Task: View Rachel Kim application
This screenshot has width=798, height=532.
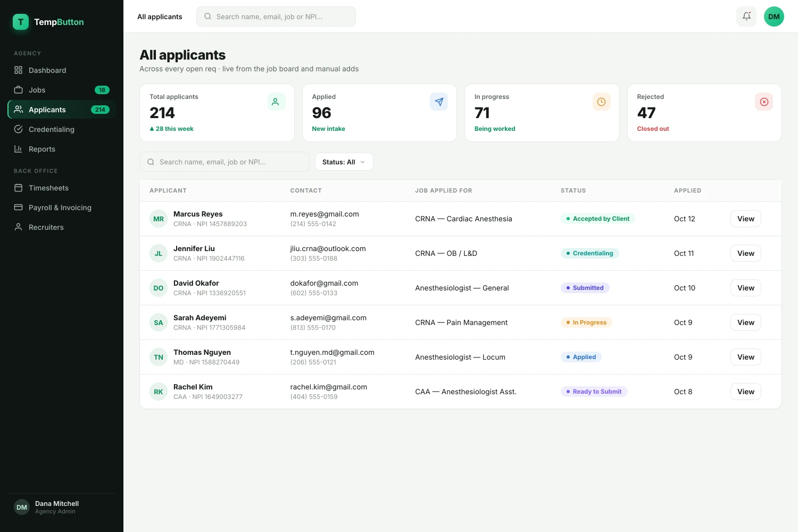Action: (x=745, y=392)
